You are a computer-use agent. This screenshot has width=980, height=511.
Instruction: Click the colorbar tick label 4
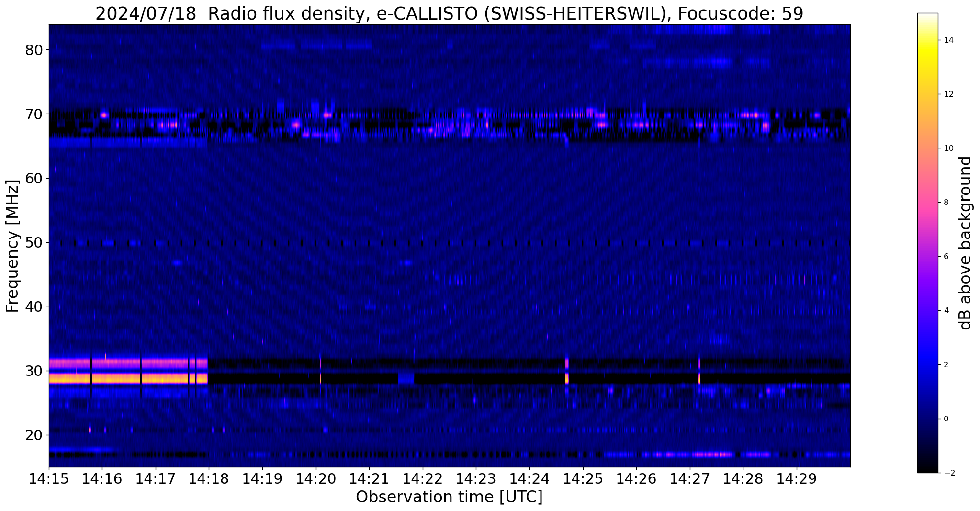coord(945,311)
